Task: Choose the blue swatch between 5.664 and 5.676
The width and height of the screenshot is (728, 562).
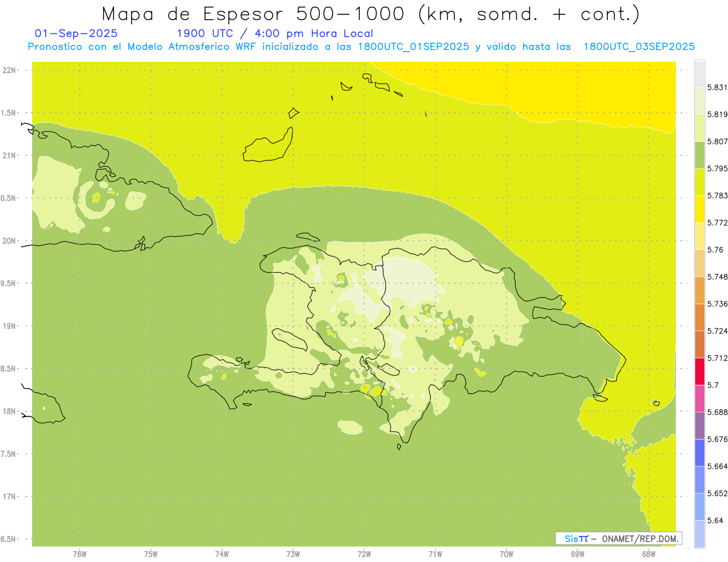Action: coord(699,453)
